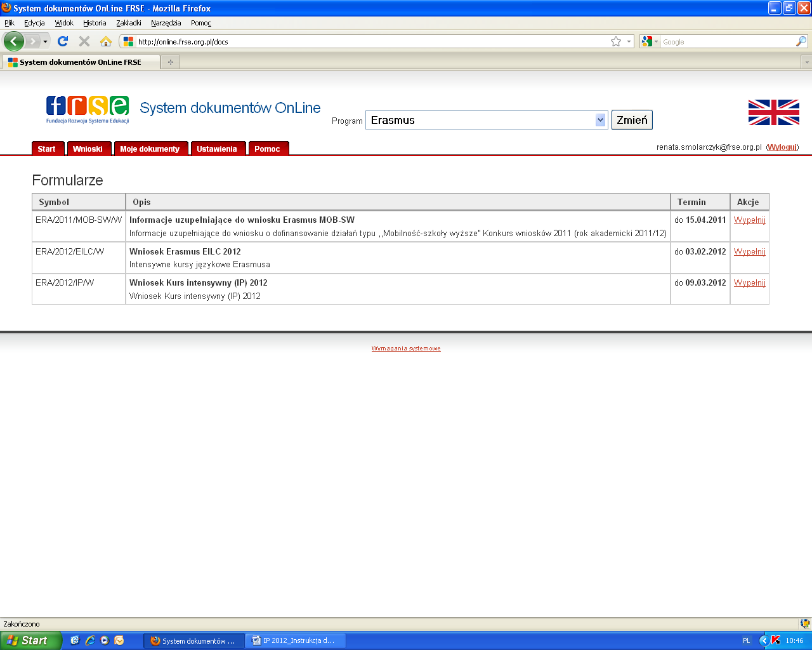Switch language via the UK flag icon
The width and height of the screenshot is (812, 650).
pyautogui.click(x=773, y=112)
